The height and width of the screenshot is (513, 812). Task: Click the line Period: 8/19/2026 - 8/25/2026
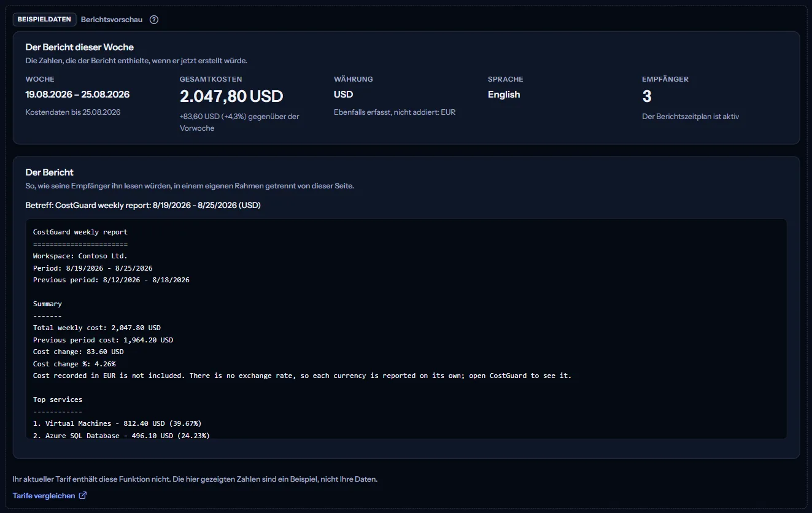point(93,268)
